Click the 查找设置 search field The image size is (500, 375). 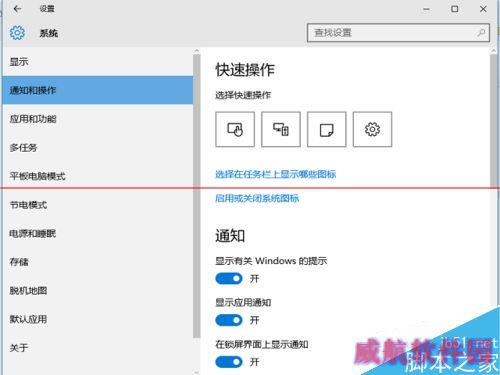tap(398, 33)
